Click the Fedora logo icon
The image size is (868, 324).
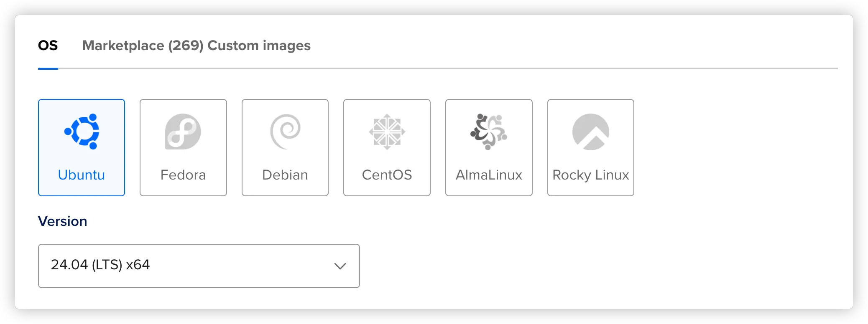(183, 132)
